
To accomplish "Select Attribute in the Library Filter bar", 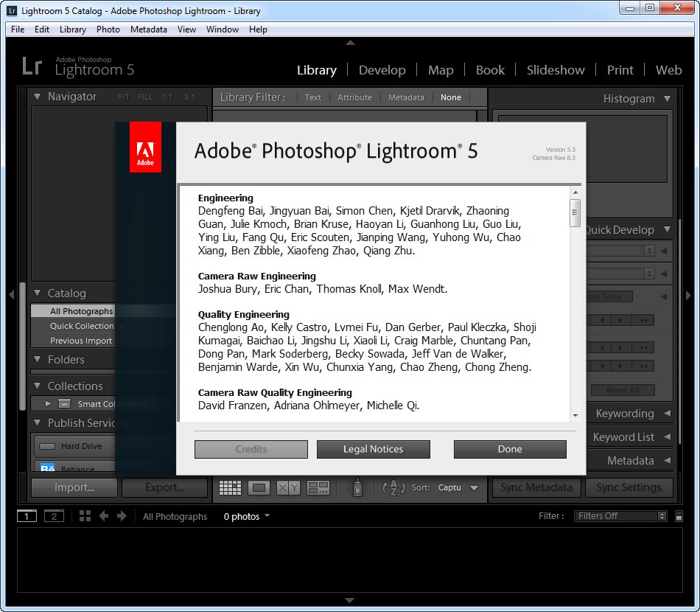I will click(354, 97).
